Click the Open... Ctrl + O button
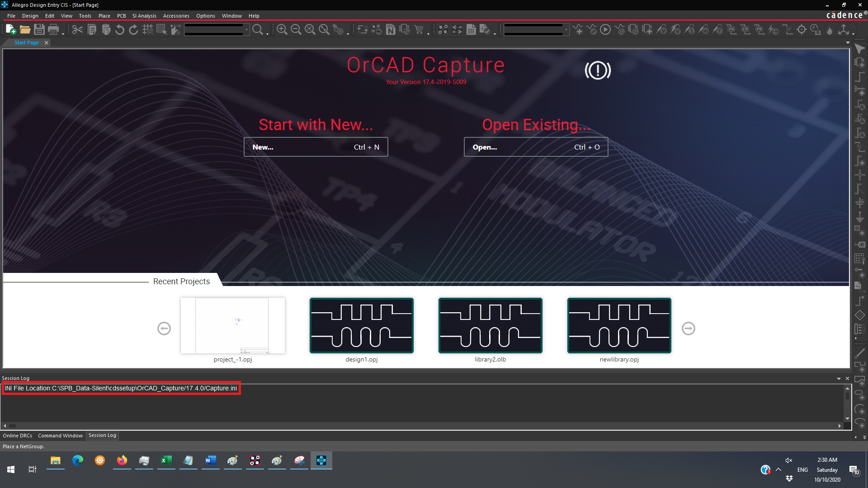This screenshot has height=488, width=868. coord(536,147)
